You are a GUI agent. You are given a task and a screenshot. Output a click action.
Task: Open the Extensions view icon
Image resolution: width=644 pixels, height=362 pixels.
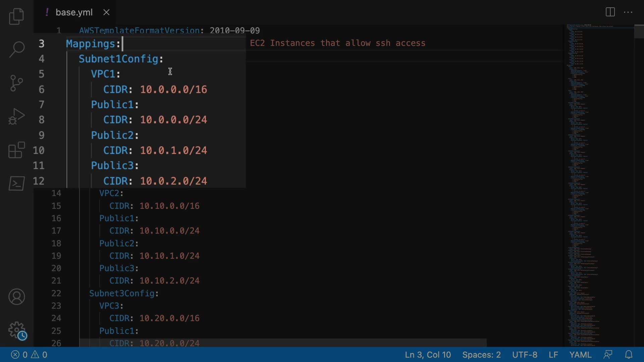click(x=16, y=150)
